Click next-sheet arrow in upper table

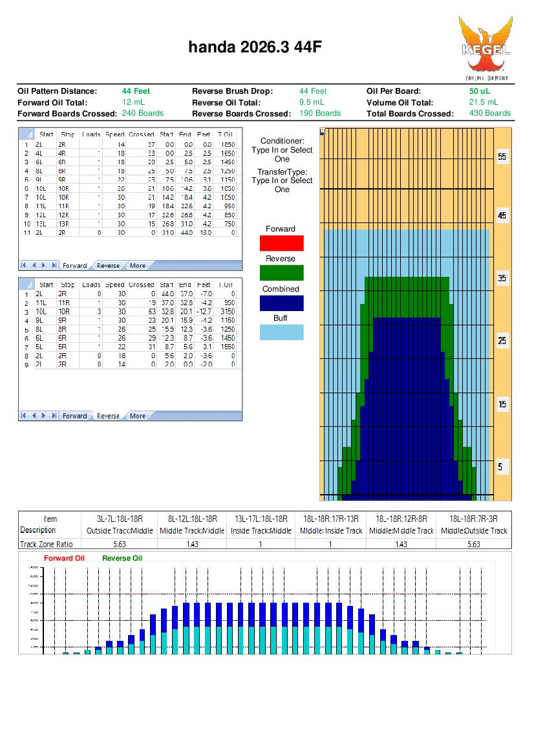[43, 265]
